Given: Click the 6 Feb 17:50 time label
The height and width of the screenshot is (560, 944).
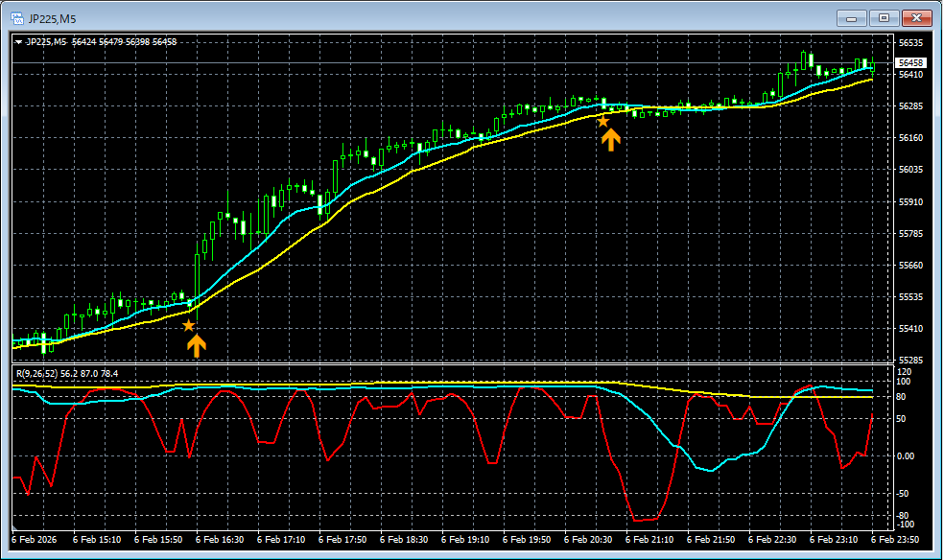Looking at the screenshot, I should click(342, 540).
